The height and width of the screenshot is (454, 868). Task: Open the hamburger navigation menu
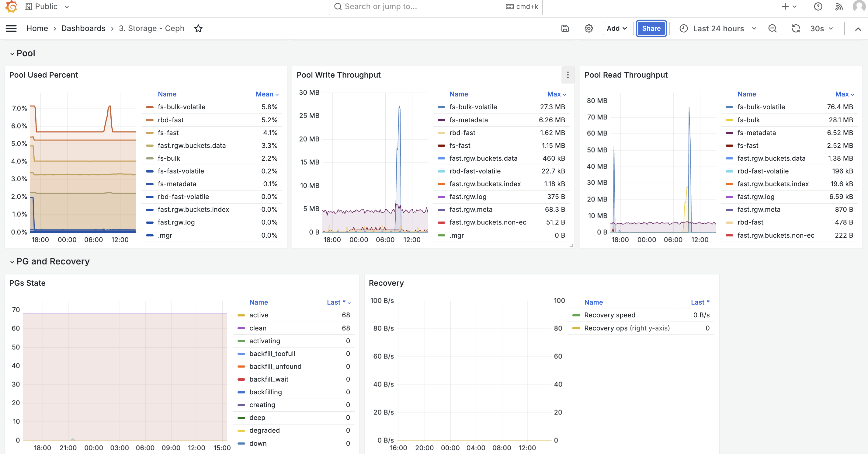pyautogui.click(x=11, y=29)
